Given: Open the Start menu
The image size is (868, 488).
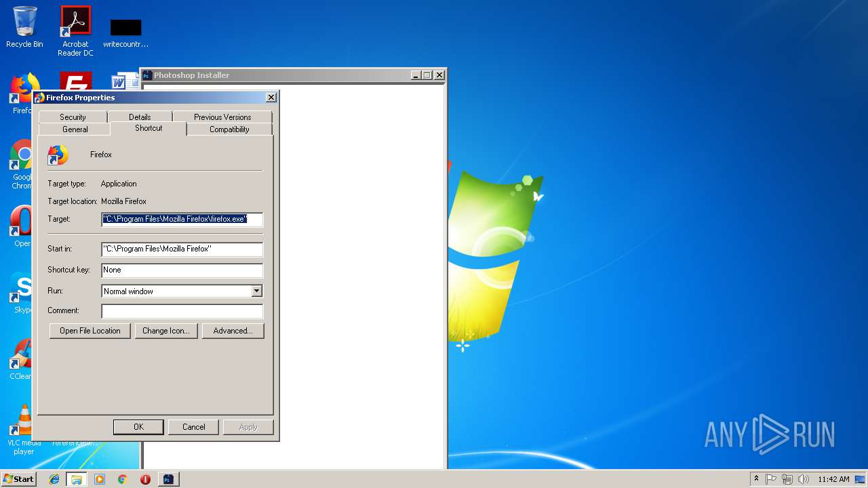Looking at the screenshot, I should point(19,479).
